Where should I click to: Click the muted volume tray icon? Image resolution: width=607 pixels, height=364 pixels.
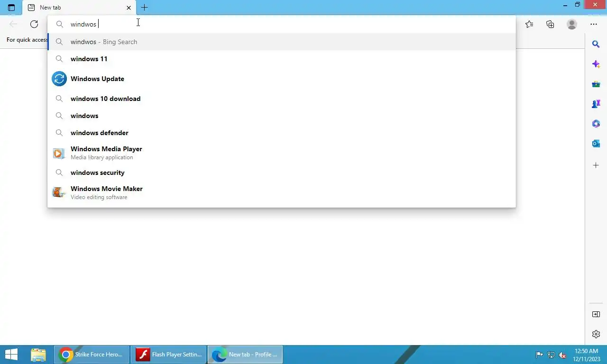[562, 355]
